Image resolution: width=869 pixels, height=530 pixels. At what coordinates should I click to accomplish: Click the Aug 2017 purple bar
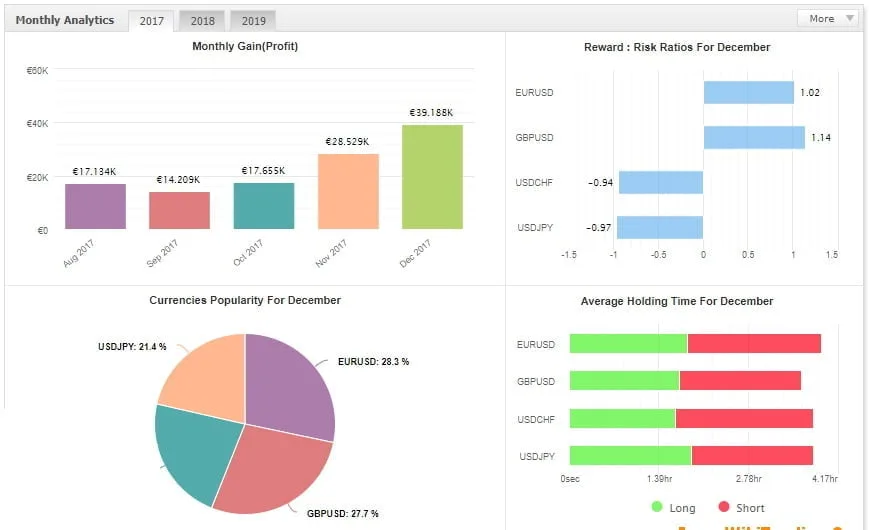(x=95, y=206)
